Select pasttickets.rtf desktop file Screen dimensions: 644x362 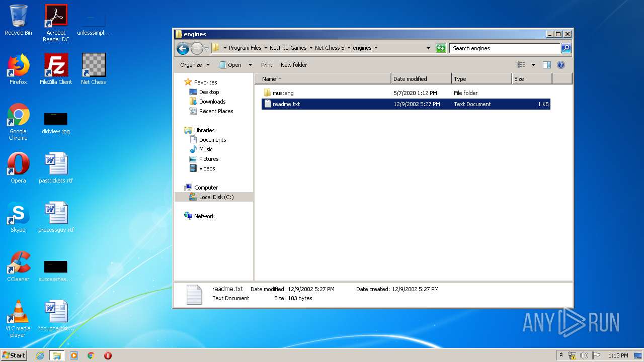pyautogui.click(x=56, y=168)
